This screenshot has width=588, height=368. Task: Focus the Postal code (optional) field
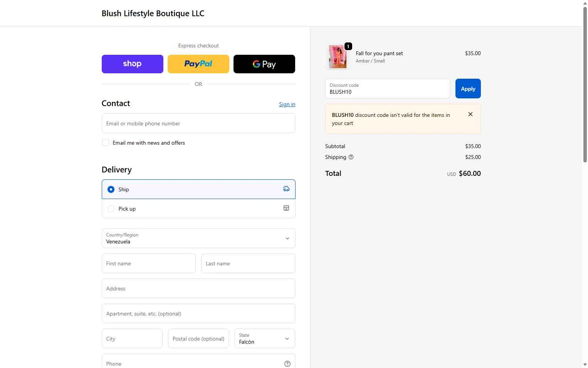(198, 339)
